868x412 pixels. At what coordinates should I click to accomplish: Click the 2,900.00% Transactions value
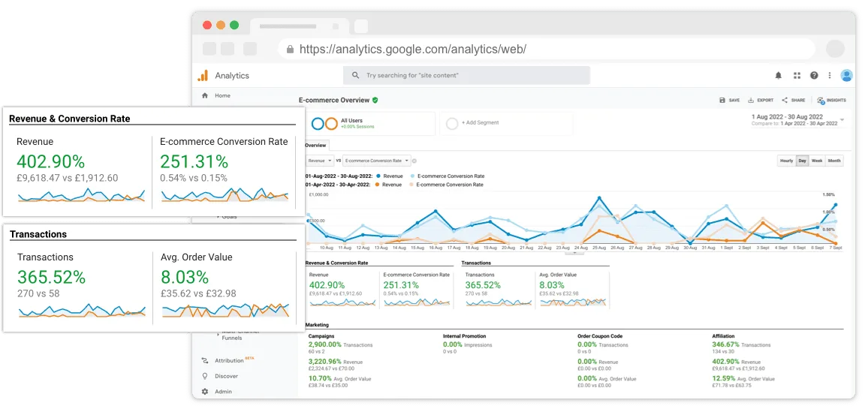tap(325, 344)
